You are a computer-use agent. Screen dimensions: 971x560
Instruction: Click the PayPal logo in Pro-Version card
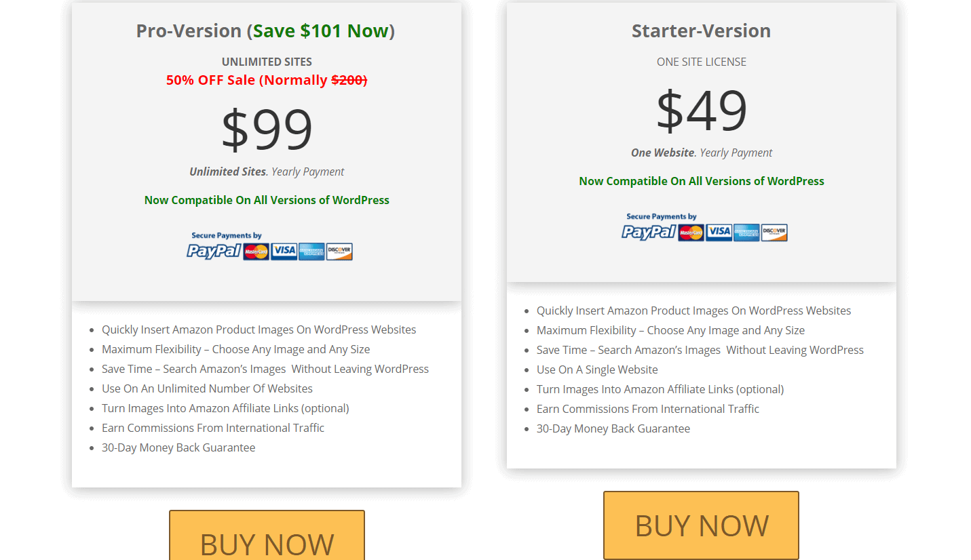click(x=214, y=251)
